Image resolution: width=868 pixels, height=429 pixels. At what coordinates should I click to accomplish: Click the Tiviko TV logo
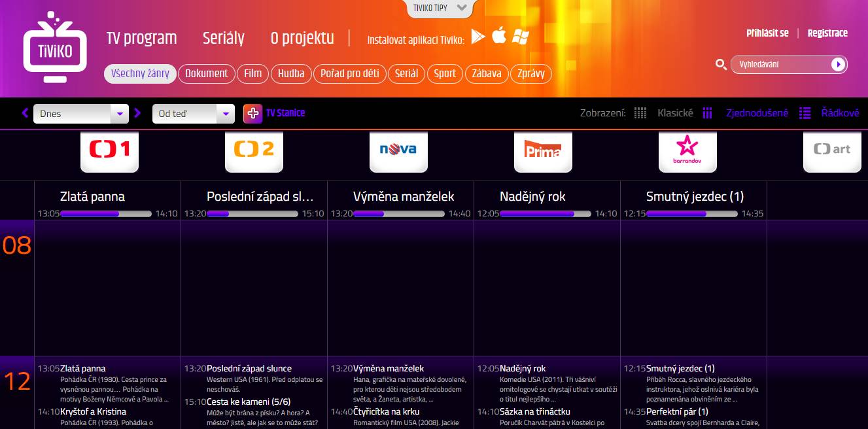[x=55, y=47]
